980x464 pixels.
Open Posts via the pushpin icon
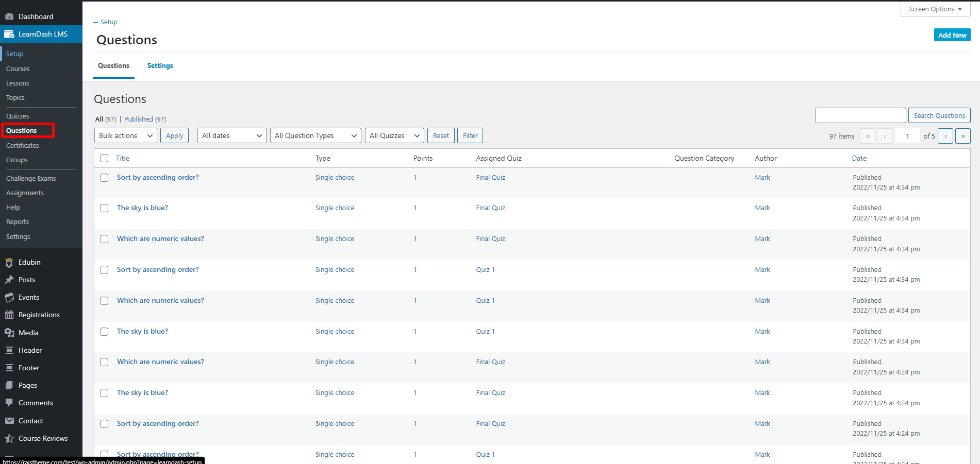tap(9, 280)
